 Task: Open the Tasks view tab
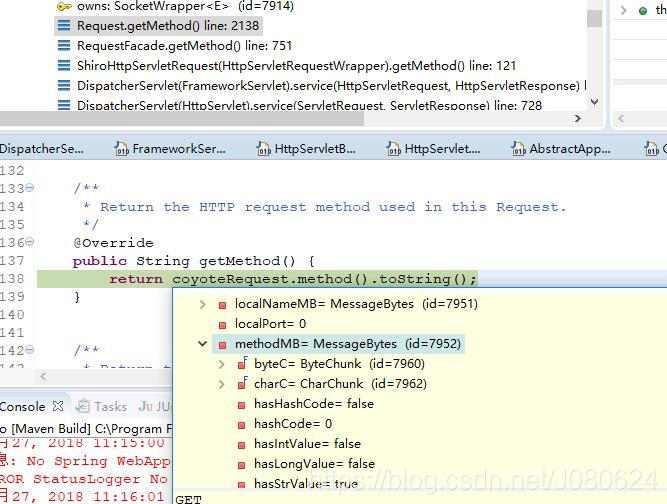click(102, 407)
